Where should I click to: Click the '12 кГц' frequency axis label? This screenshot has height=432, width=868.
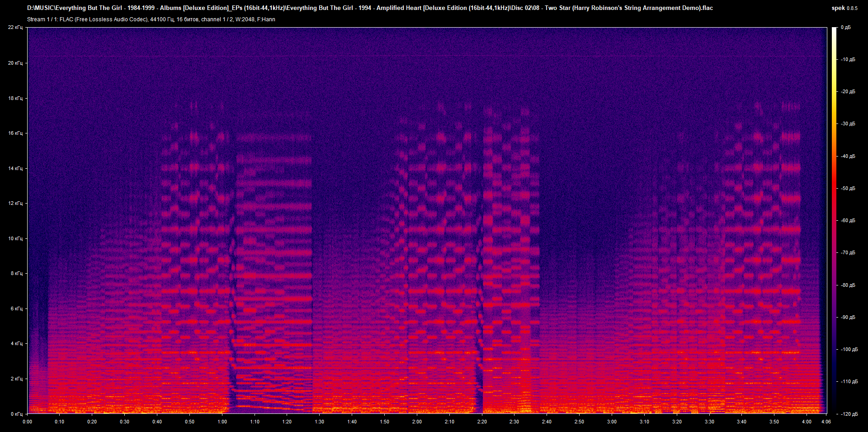pyautogui.click(x=15, y=203)
